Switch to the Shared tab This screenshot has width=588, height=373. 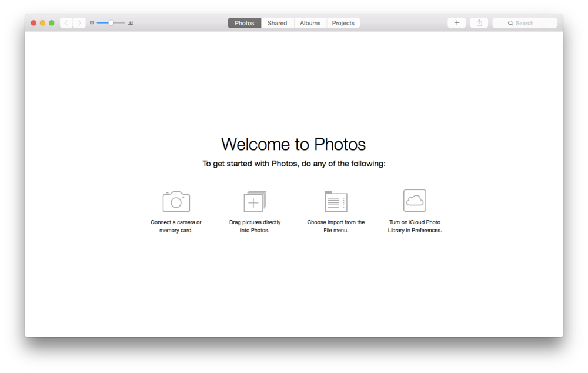point(277,23)
